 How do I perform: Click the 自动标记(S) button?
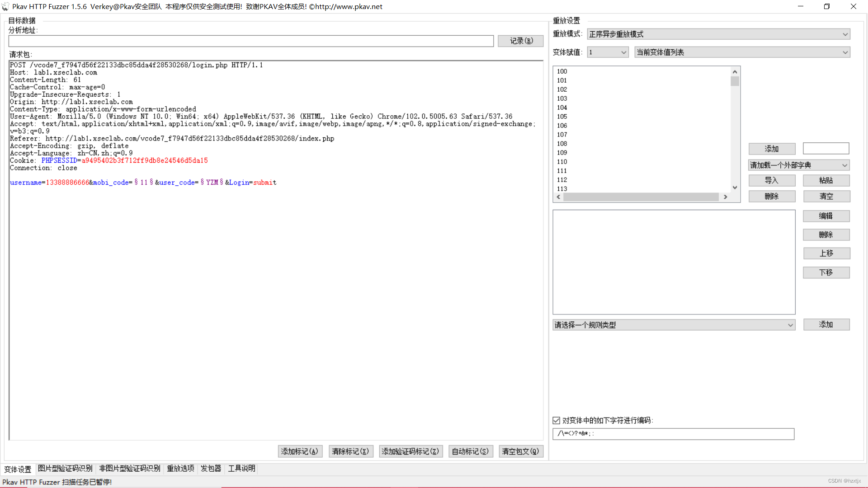[x=470, y=451]
